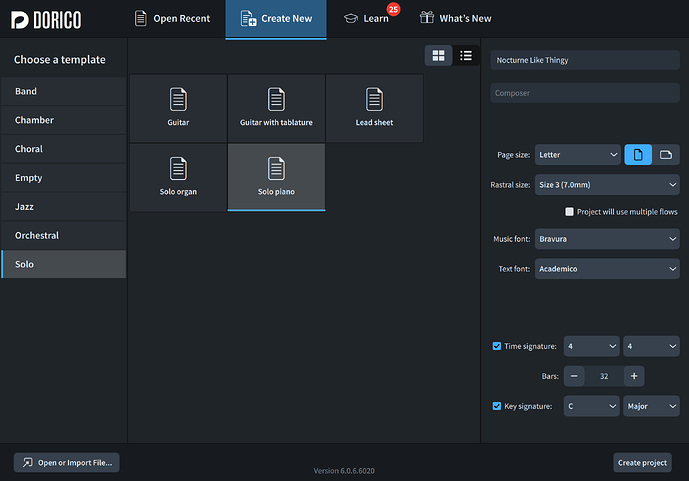The height and width of the screenshot is (481, 689).
Task: Choose the Lead sheet template
Action: tap(374, 108)
